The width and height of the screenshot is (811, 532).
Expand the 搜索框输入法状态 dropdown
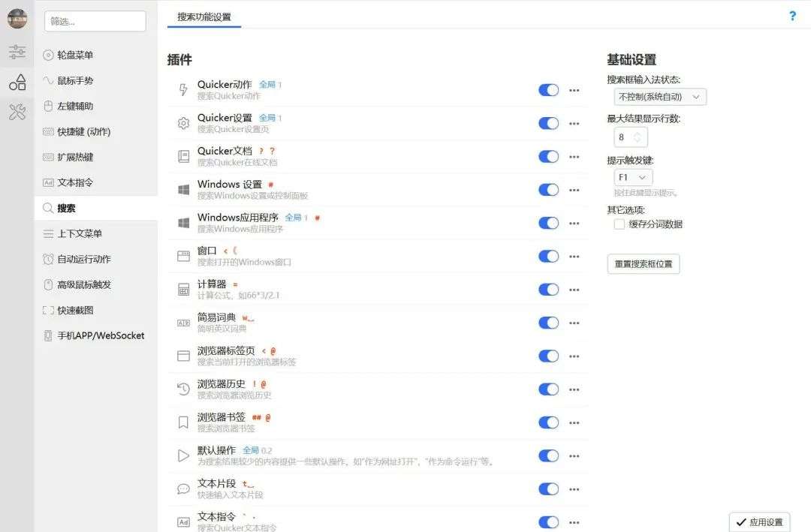pyautogui.click(x=659, y=97)
